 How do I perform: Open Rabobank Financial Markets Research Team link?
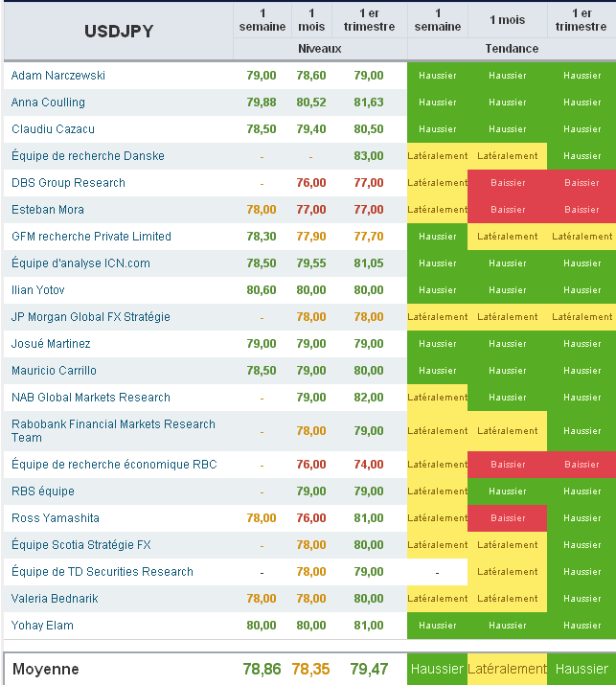coord(113,431)
